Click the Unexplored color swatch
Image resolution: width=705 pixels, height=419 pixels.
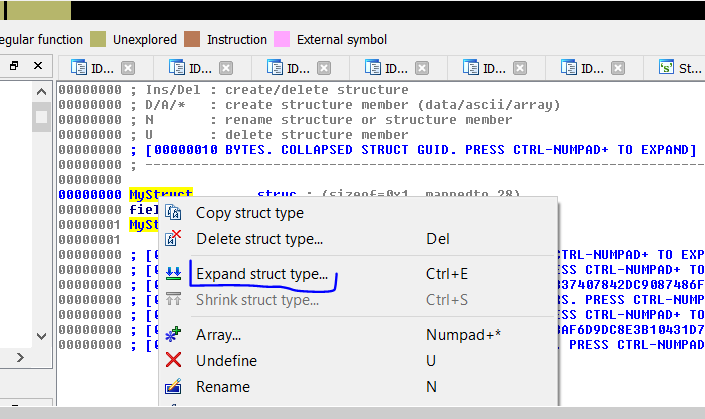(x=98, y=40)
